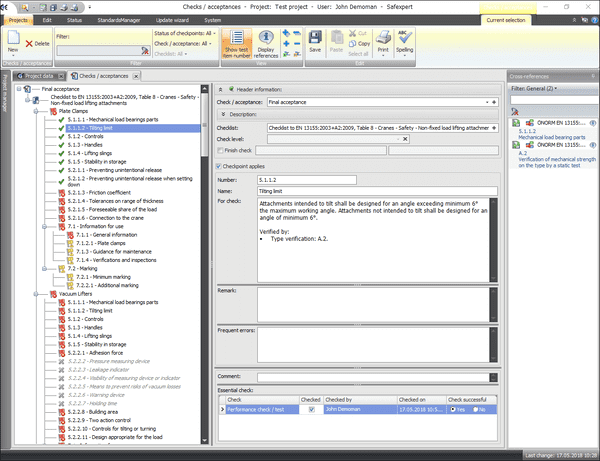600x461 pixels.
Task: Toggle Show test item number
Action: (237, 43)
